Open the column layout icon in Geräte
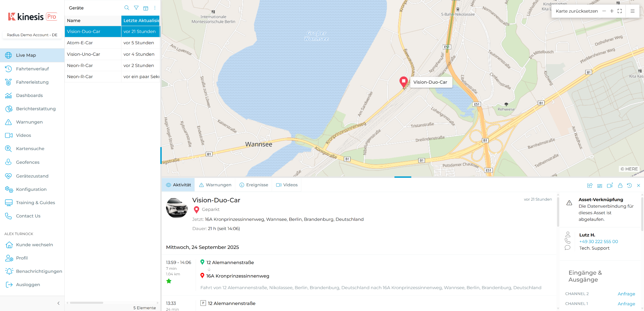The image size is (644, 311). pos(146,8)
